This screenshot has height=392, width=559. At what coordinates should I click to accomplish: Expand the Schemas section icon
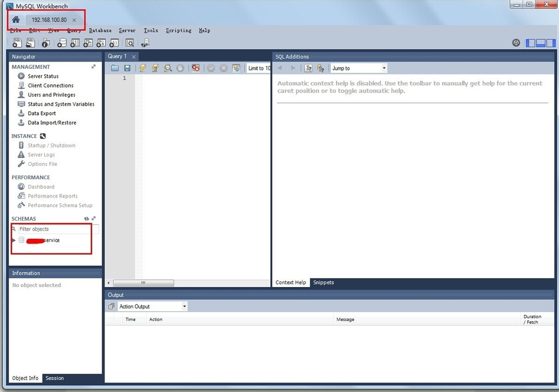tap(94, 218)
